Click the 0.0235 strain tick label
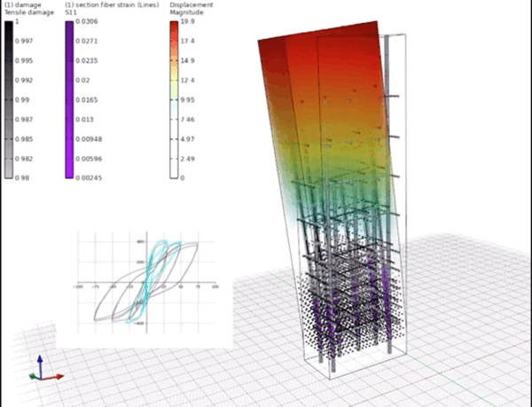Image resolution: width=532 pixels, height=407 pixels. pos(87,60)
